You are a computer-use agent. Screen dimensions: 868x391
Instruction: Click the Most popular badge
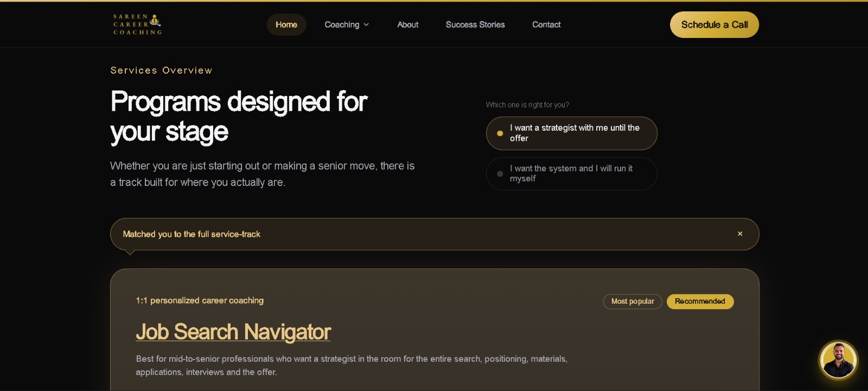[633, 302]
